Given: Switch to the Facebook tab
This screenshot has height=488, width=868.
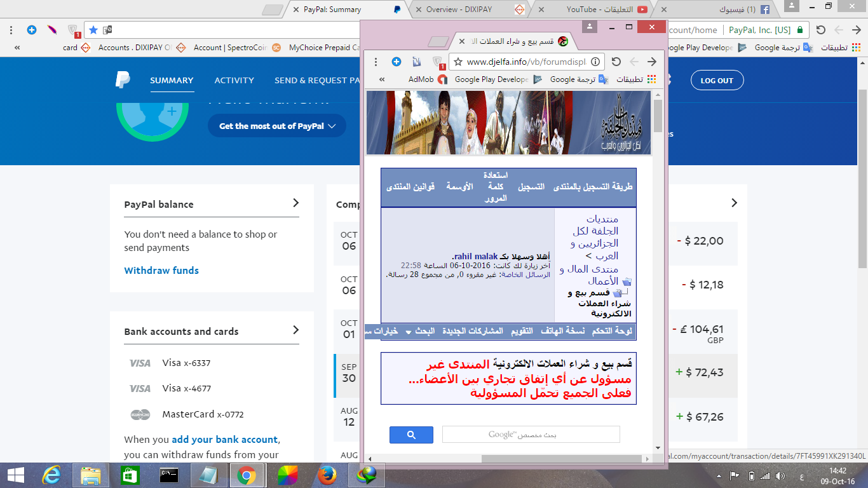Looking at the screenshot, I should (717, 10).
